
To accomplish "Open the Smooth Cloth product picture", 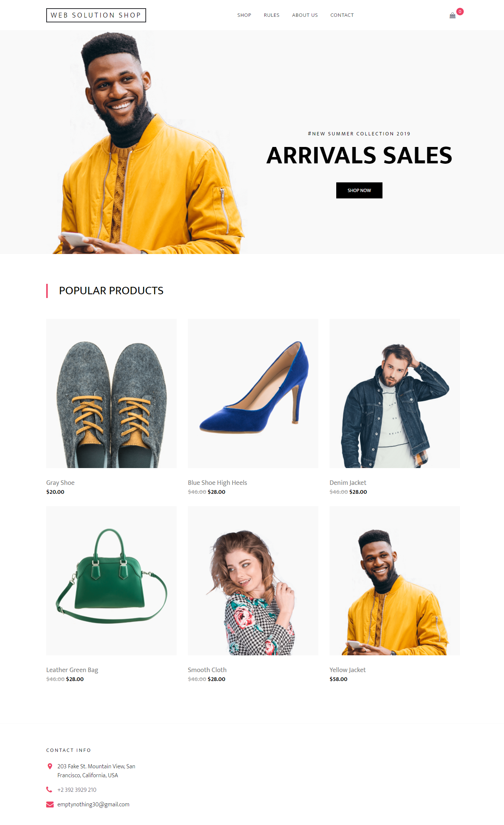I will [x=253, y=580].
